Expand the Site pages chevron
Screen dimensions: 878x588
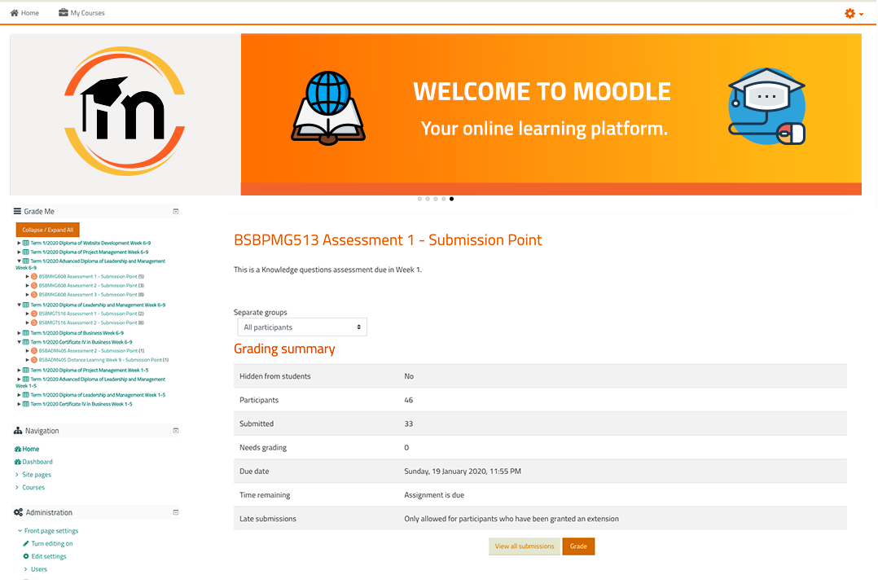point(17,475)
